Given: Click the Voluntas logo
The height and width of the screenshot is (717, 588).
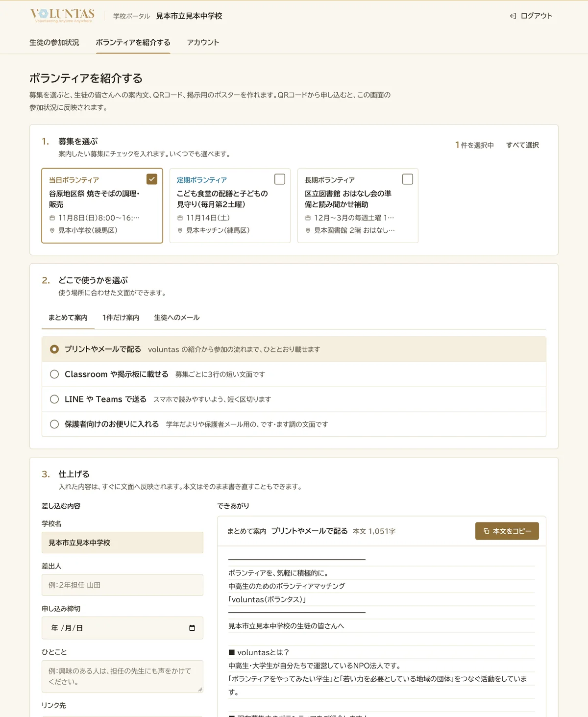Looking at the screenshot, I should pyautogui.click(x=62, y=15).
